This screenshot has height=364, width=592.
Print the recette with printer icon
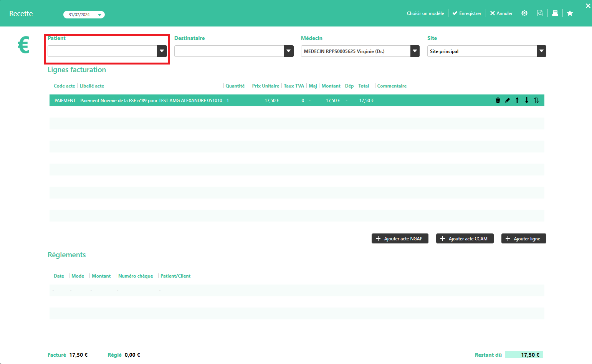555,13
